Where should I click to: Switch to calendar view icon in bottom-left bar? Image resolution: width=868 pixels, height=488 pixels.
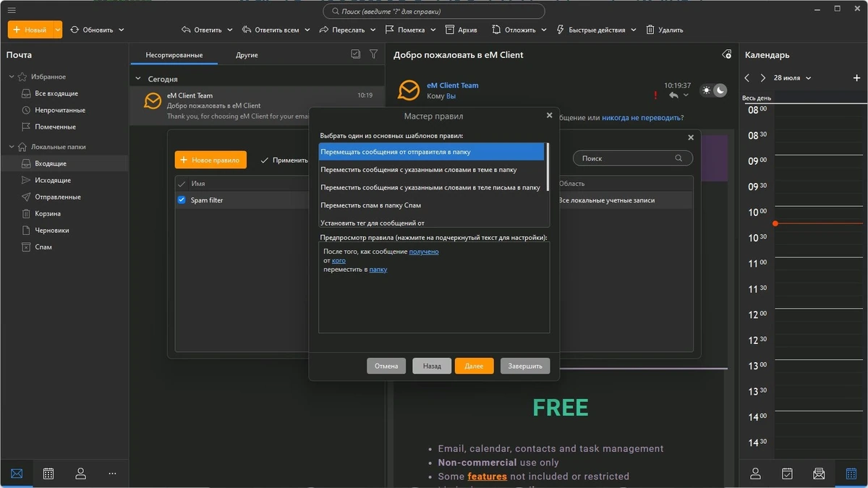point(48,474)
